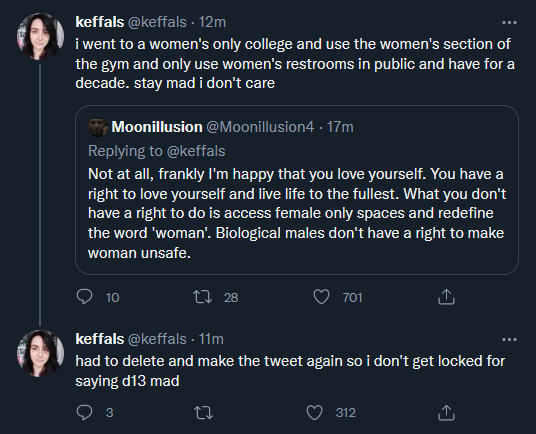
Task: Open @keffals handle on the second tweet
Action: click(157, 339)
